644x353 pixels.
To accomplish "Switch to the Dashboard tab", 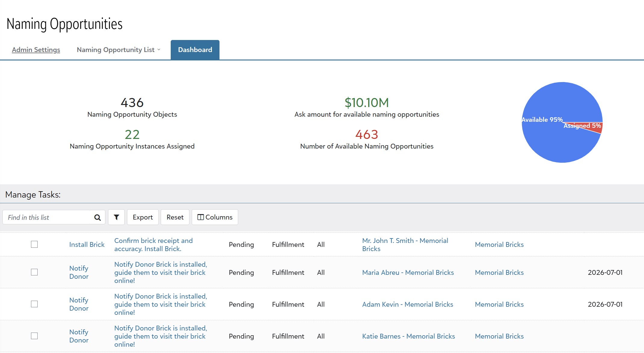I will coord(195,50).
